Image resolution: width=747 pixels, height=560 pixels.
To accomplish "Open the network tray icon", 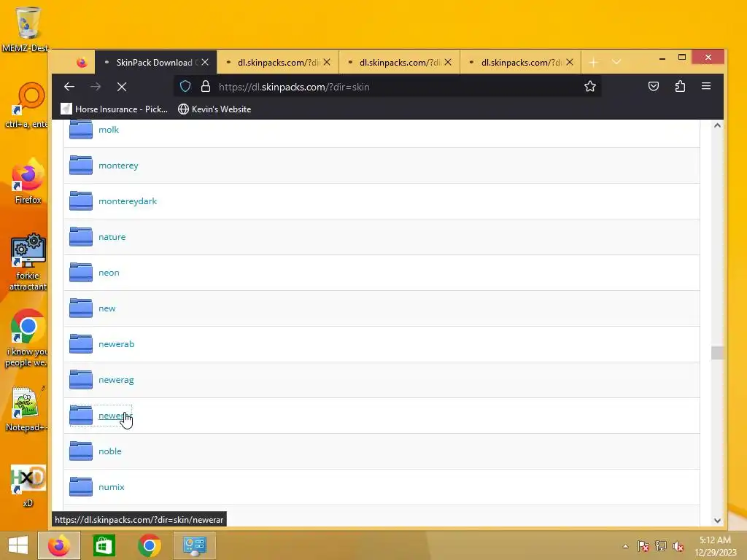I will (661, 546).
